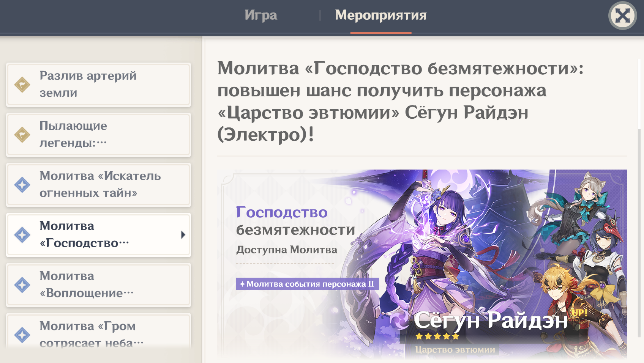
Task: Click the Доступна Молитва text
Action: [287, 250]
